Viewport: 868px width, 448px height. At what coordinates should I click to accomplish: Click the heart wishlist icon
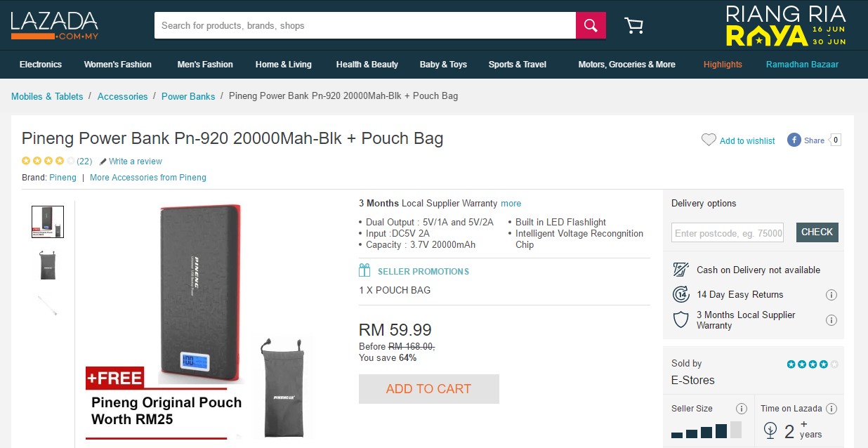click(x=709, y=140)
